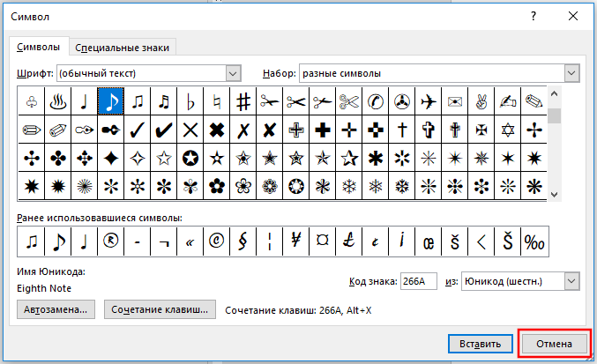
Task: Choose the Latin cross symbol
Action: [402, 130]
